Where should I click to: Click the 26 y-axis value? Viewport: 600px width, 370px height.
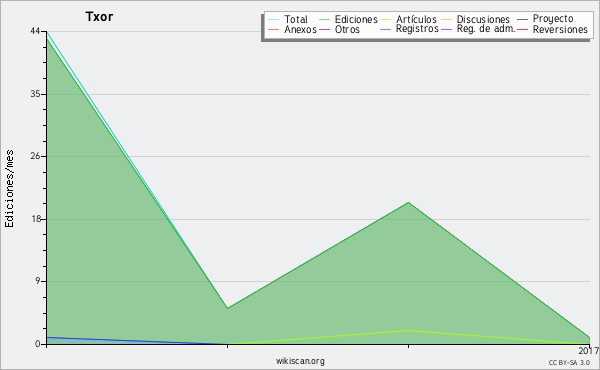[35, 156]
